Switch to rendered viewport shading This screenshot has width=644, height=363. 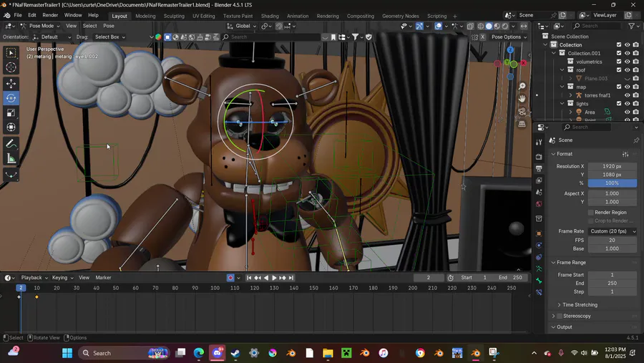505,26
